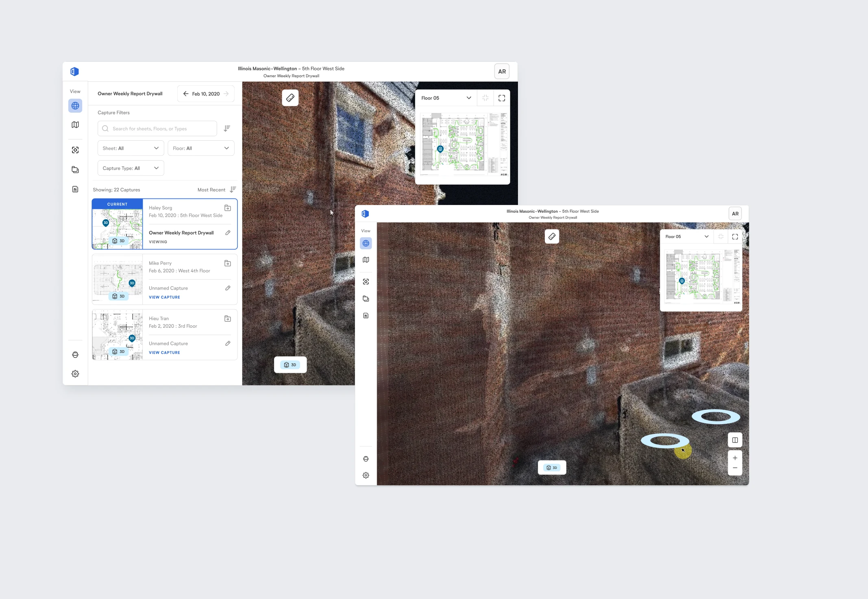
Task: Open the map sheet view icon in left sidebar
Action: (75, 125)
